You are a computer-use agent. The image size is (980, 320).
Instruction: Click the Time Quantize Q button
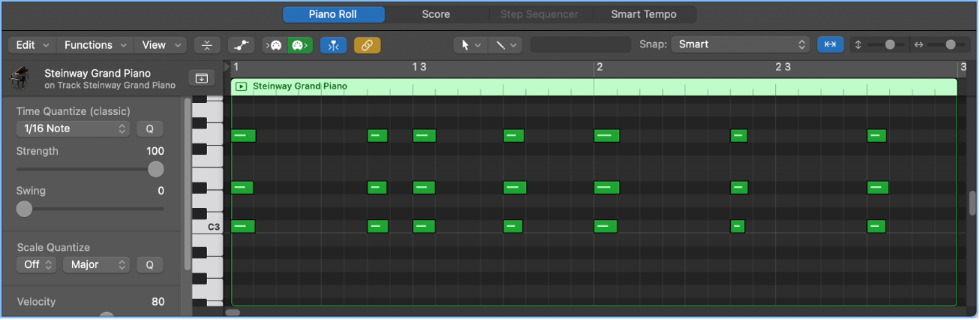(149, 128)
